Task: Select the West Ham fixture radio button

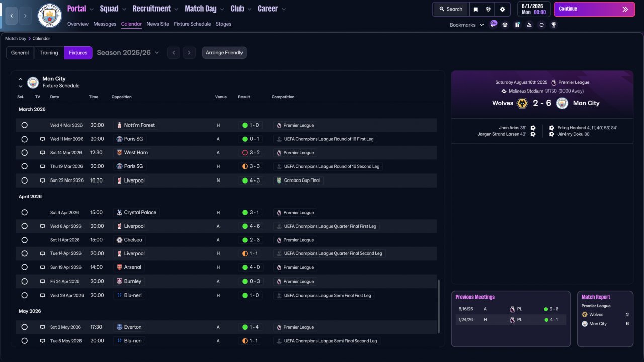Action: [x=24, y=153]
